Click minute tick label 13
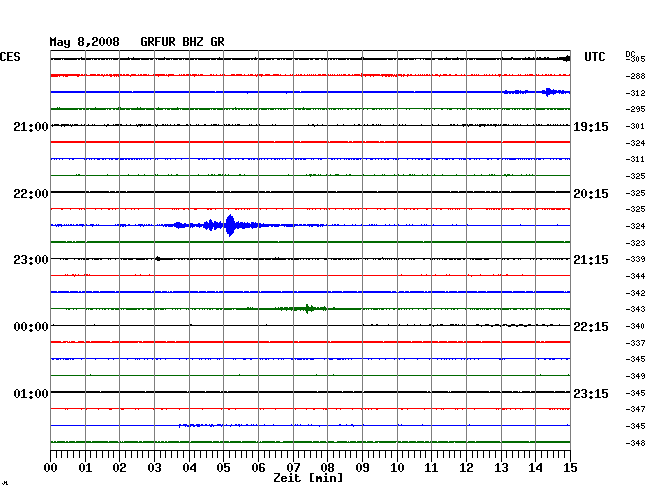 (x=501, y=468)
